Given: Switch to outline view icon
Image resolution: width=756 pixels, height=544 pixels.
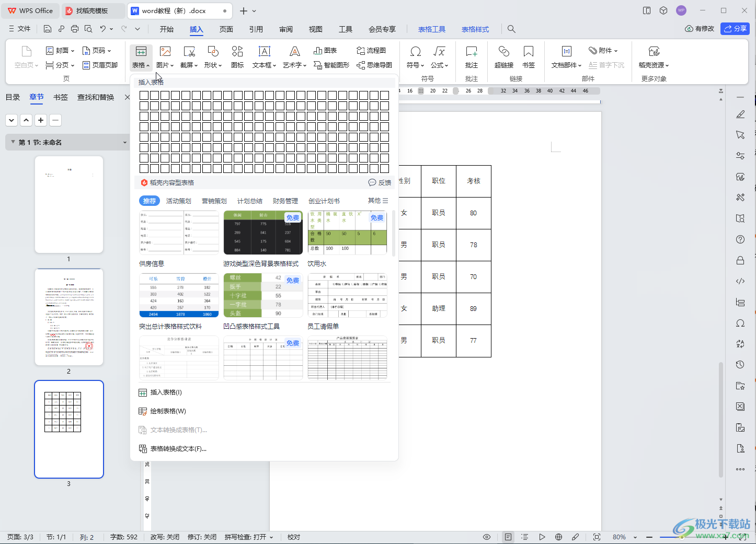Looking at the screenshot, I should coord(524,537).
